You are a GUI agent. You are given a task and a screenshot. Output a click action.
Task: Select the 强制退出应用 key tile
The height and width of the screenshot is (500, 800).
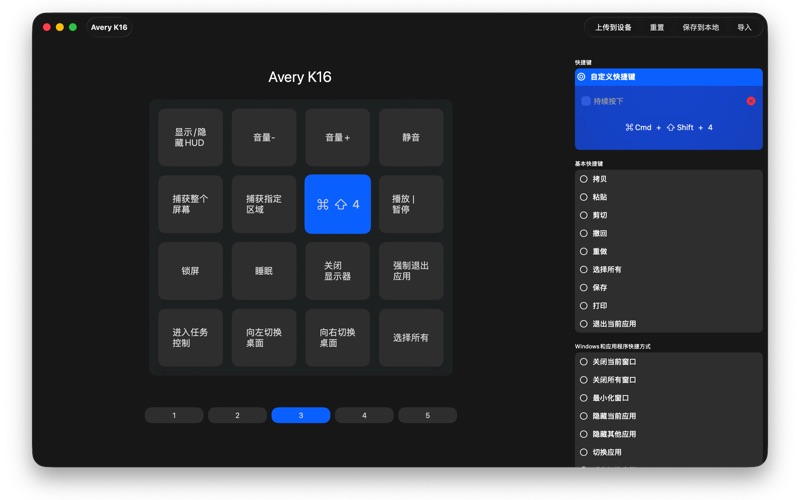(411, 271)
